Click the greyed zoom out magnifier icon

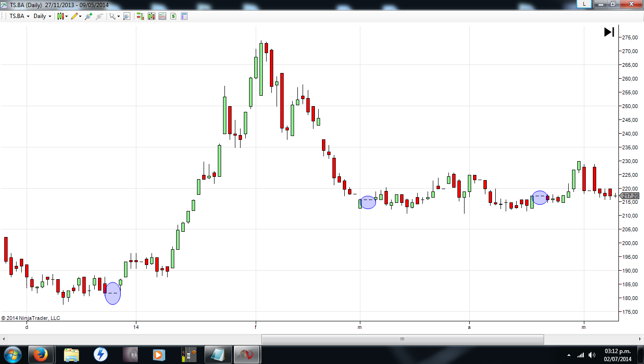(x=99, y=16)
